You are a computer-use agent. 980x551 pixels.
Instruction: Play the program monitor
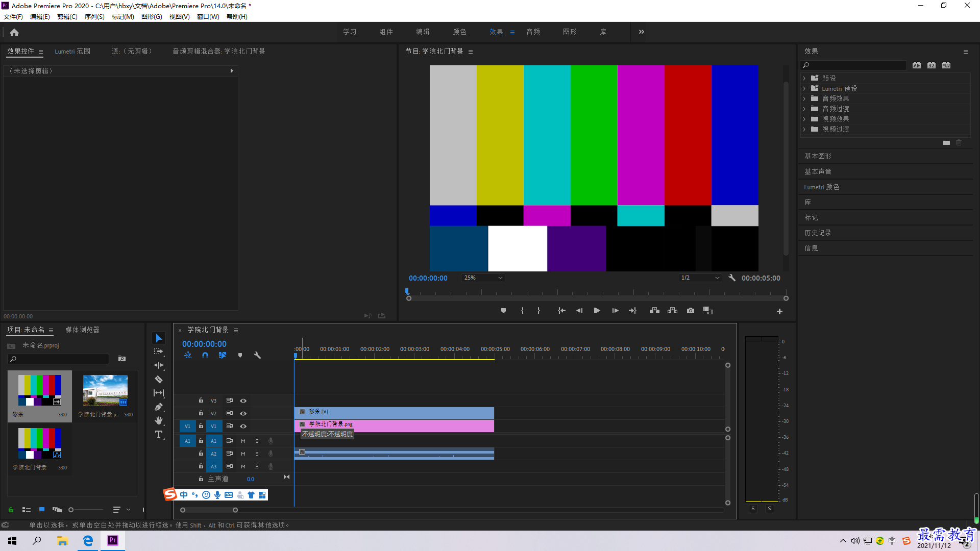[x=597, y=311]
